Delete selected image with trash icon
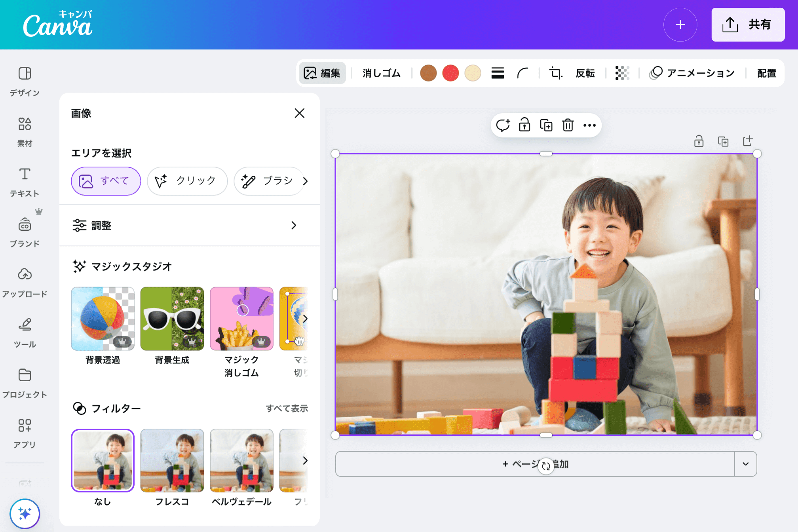The height and width of the screenshot is (532, 798). pyautogui.click(x=568, y=125)
